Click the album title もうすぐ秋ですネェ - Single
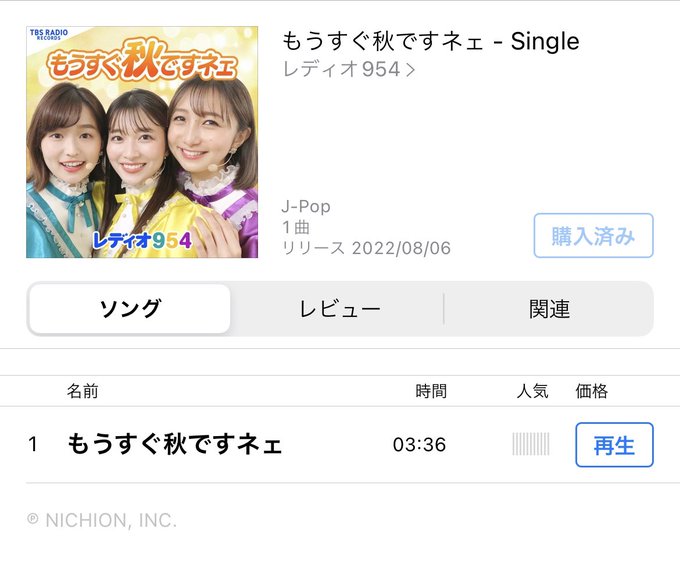Viewport: 680px width, 564px height. [x=431, y=42]
